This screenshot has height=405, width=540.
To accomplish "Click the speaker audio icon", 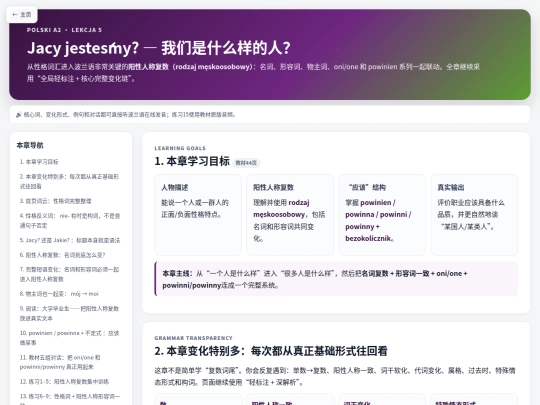I will 19,115.
